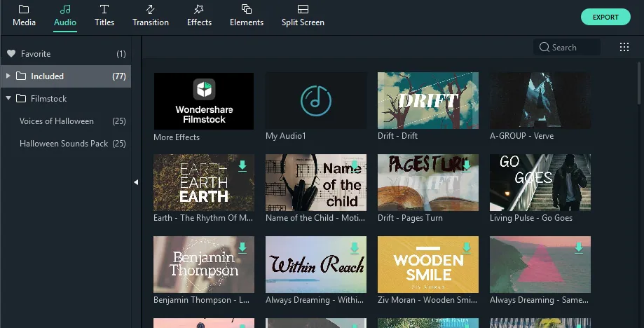Select the A-GROUP - Verve thumbnail
This screenshot has width=644, height=328.
[540, 101]
